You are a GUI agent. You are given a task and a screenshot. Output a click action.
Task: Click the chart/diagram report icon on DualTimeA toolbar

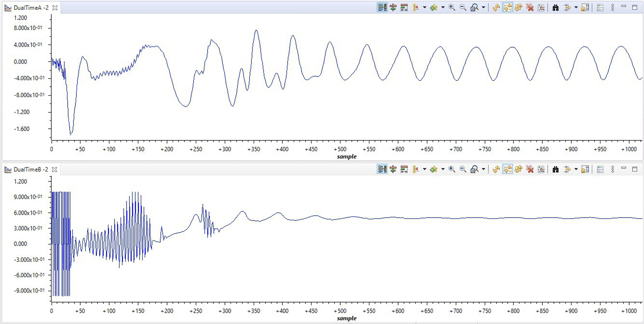(x=541, y=8)
